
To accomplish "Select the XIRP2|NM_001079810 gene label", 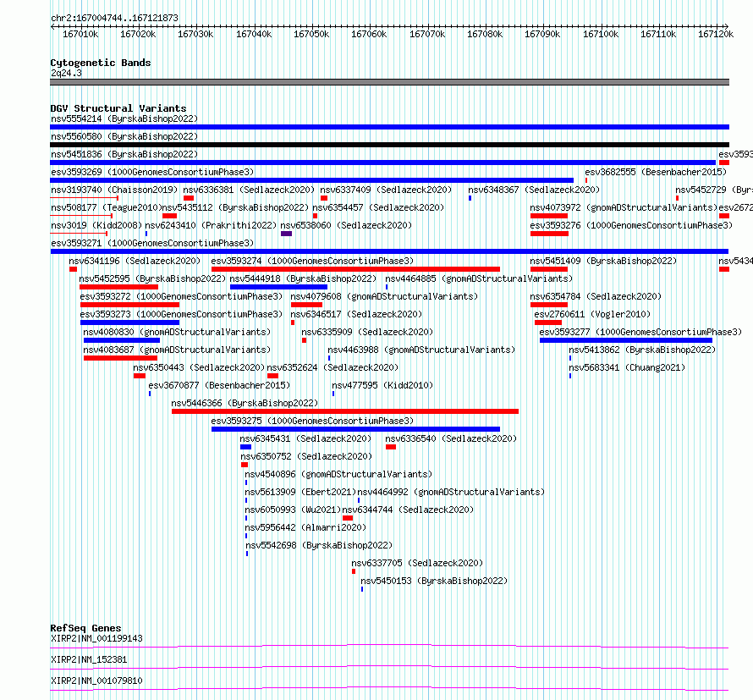I will [96, 681].
